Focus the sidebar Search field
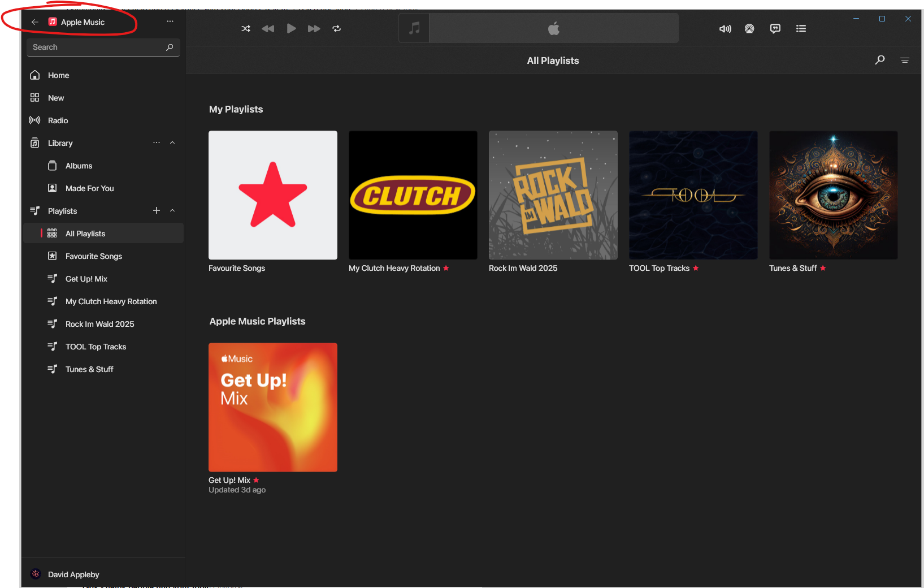The image size is (924, 588). tap(103, 47)
